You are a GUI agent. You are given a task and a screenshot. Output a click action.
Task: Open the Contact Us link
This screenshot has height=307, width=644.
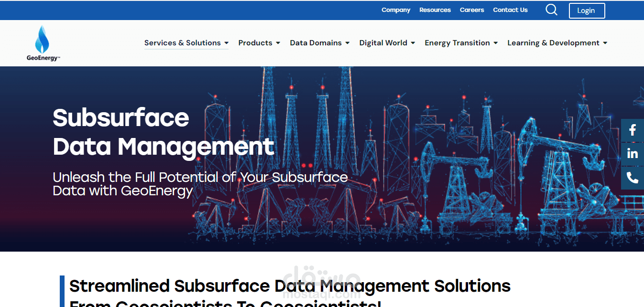(510, 10)
